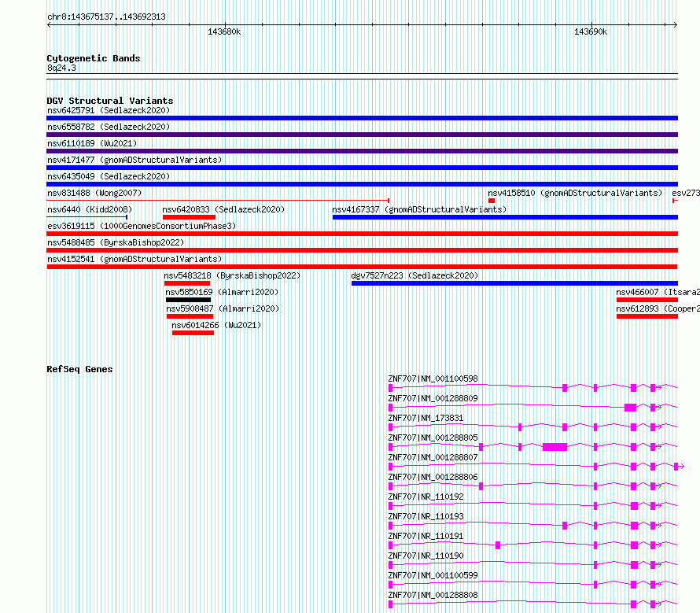Image resolution: width=700 pixels, height=613 pixels.
Task: Click the blue bar under nsv6435049
Action: coord(362,184)
